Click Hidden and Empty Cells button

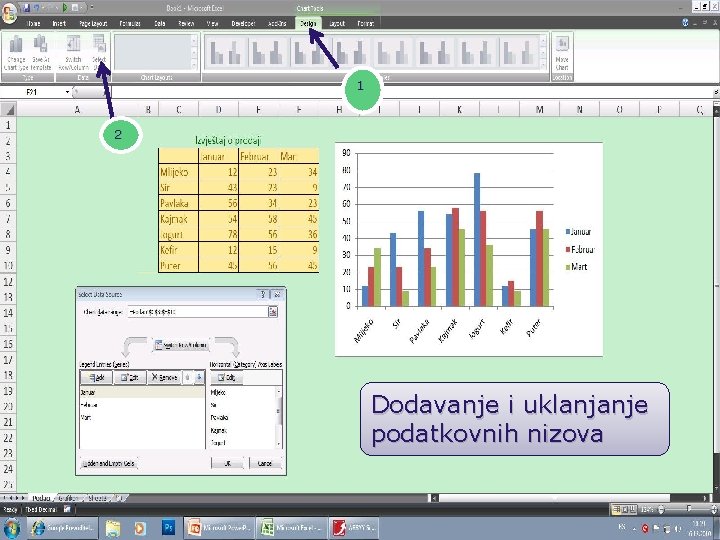(108, 463)
